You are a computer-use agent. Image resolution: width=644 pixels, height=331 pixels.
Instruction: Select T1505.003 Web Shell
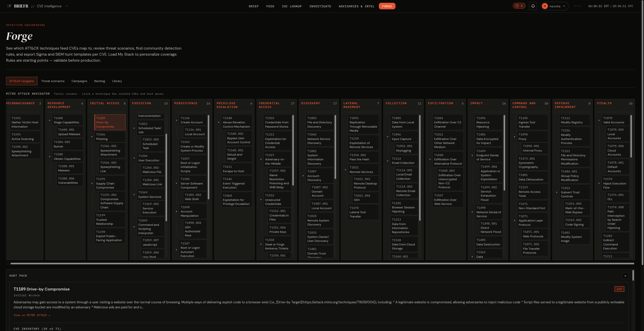tap(195, 197)
